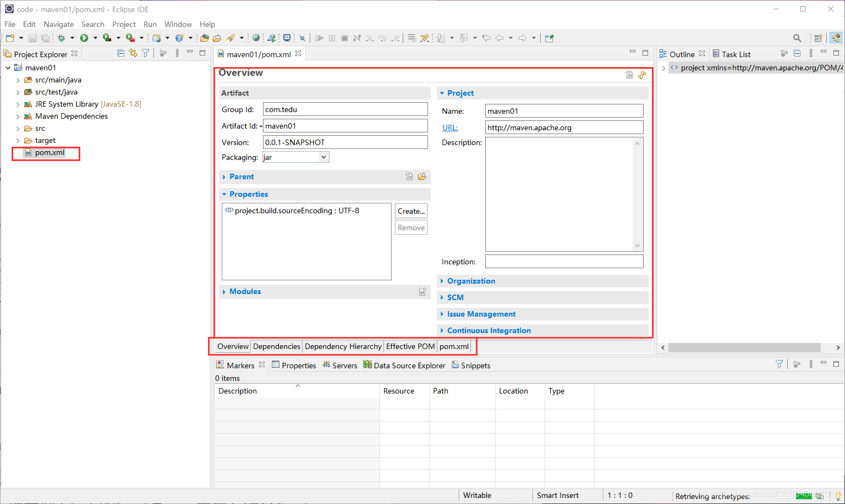Click the Group Id input field
This screenshot has height=504, width=845.
[x=345, y=109]
